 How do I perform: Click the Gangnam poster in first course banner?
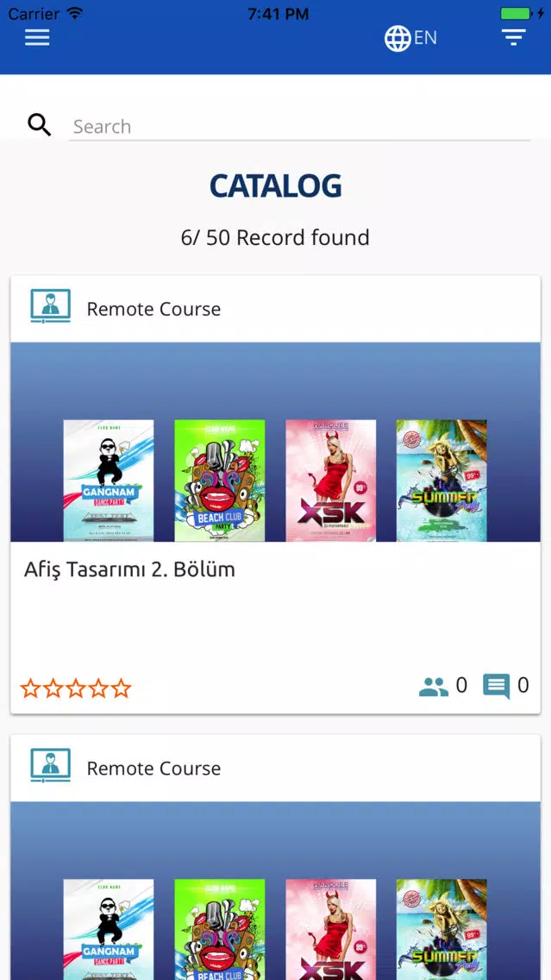point(109,480)
